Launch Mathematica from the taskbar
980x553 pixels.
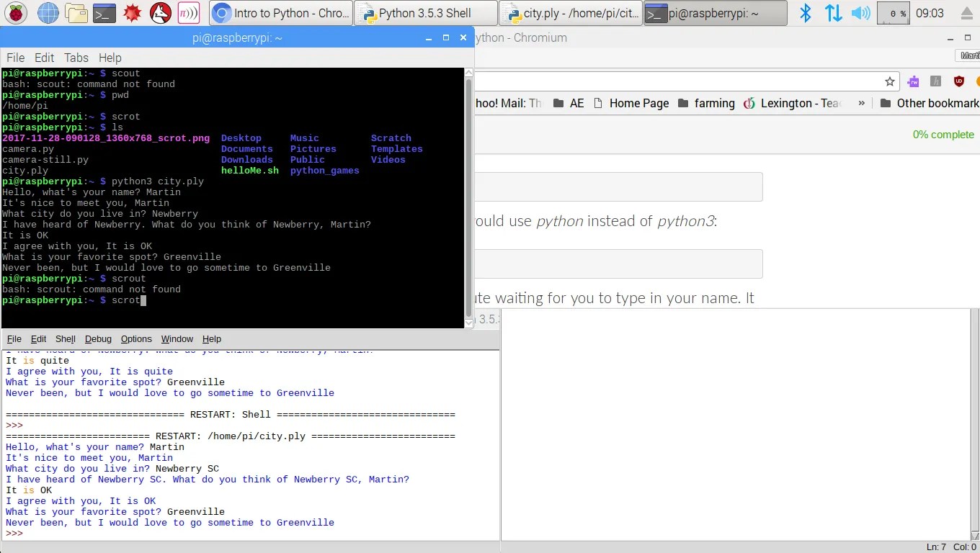tap(131, 12)
